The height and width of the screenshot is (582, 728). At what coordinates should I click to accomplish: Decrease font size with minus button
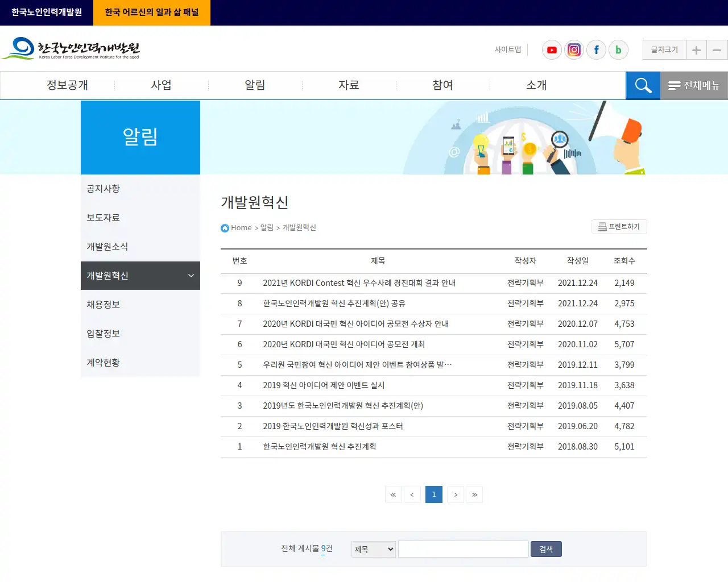(x=717, y=50)
